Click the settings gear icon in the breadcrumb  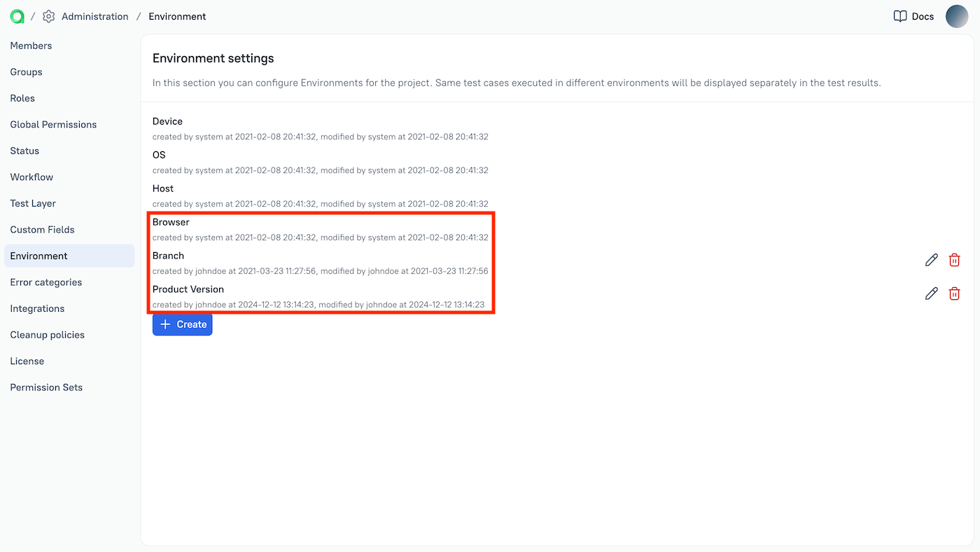tap(48, 16)
